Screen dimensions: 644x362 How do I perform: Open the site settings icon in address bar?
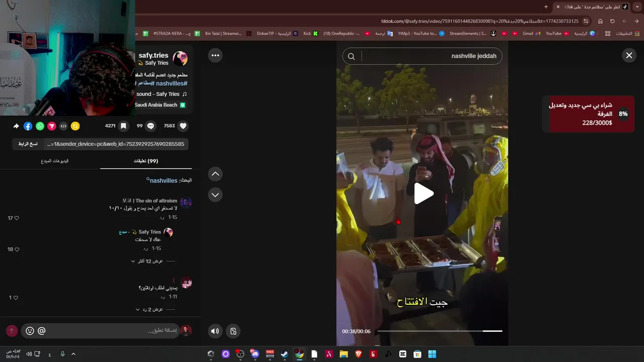point(586,21)
